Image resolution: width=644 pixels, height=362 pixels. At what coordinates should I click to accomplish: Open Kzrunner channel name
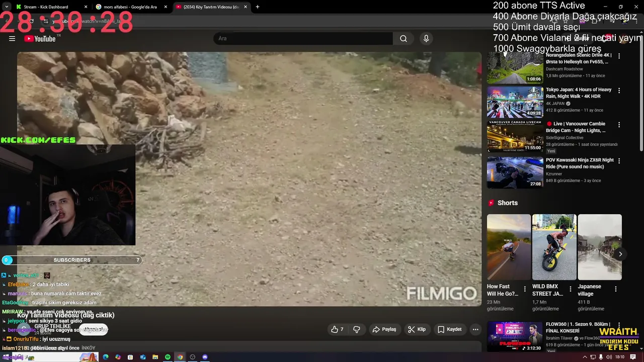[554, 174]
